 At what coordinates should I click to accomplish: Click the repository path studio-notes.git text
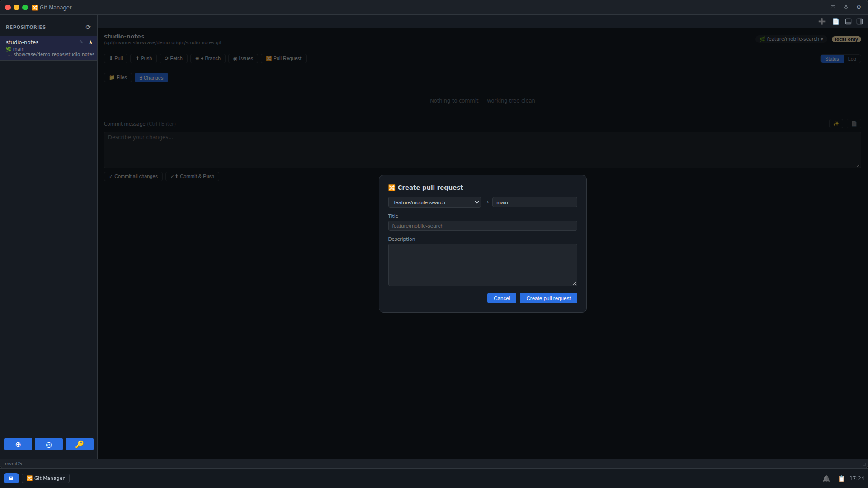click(x=163, y=43)
